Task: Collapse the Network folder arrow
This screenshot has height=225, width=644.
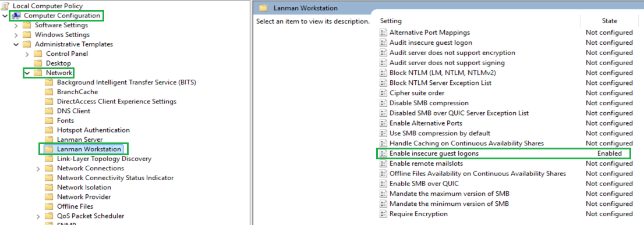Action: (27, 73)
